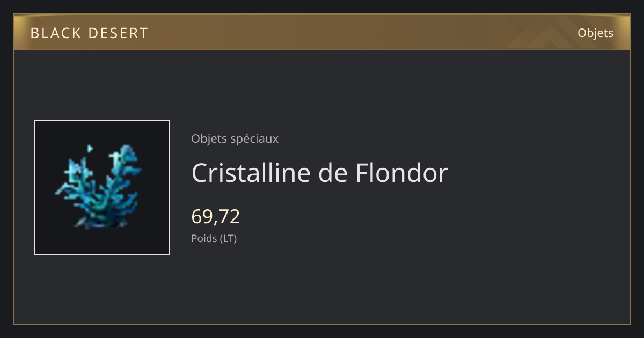Select the 69,72 weight value
The width and height of the screenshot is (644, 338).
[216, 216]
